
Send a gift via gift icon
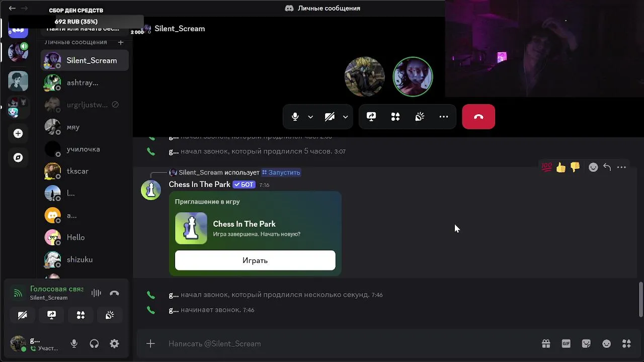click(x=546, y=344)
